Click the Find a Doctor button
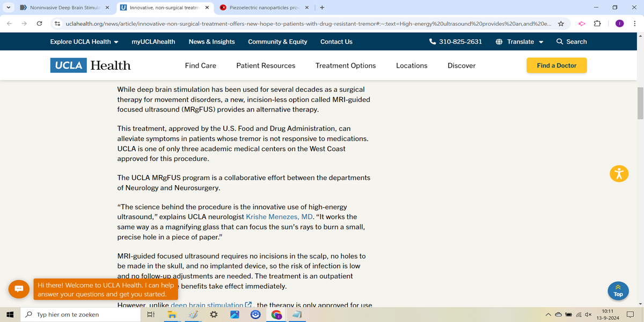Image resolution: width=644 pixels, height=322 pixels. pyautogui.click(x=557, y=65)
